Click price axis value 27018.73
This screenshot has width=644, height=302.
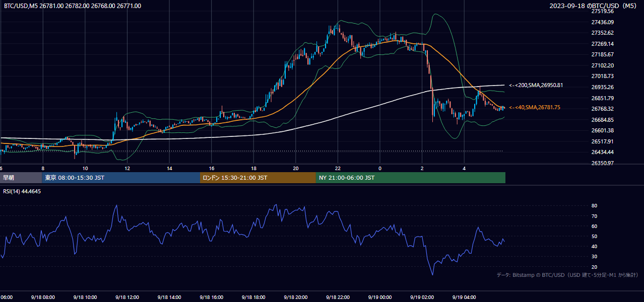point(602,76)
